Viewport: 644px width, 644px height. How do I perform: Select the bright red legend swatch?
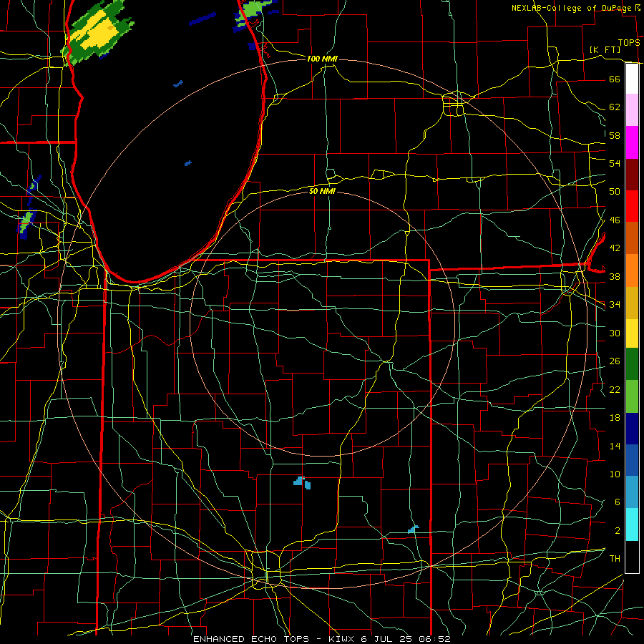(632, 206)
